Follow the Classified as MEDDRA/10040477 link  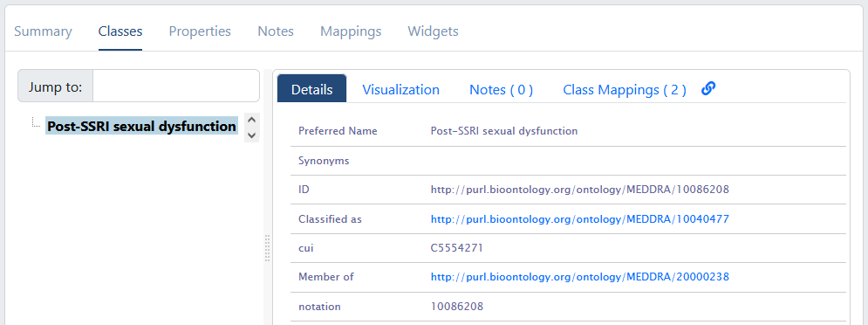580,219
